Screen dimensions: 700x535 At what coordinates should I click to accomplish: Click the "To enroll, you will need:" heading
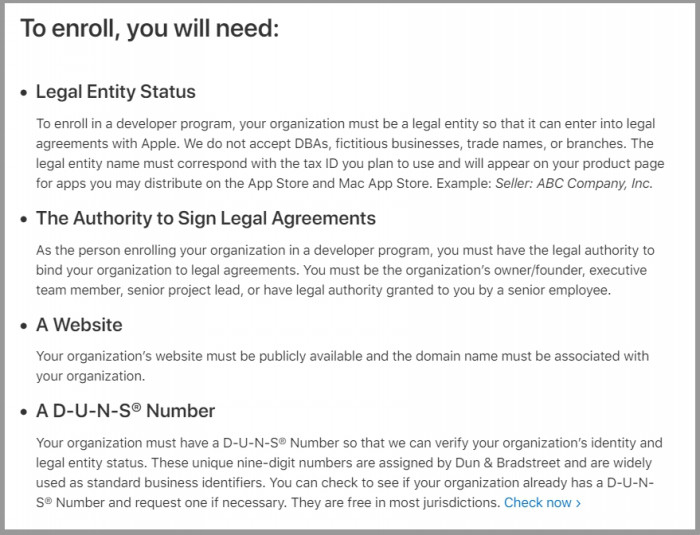pyautogui.click(x=150, y=28)
